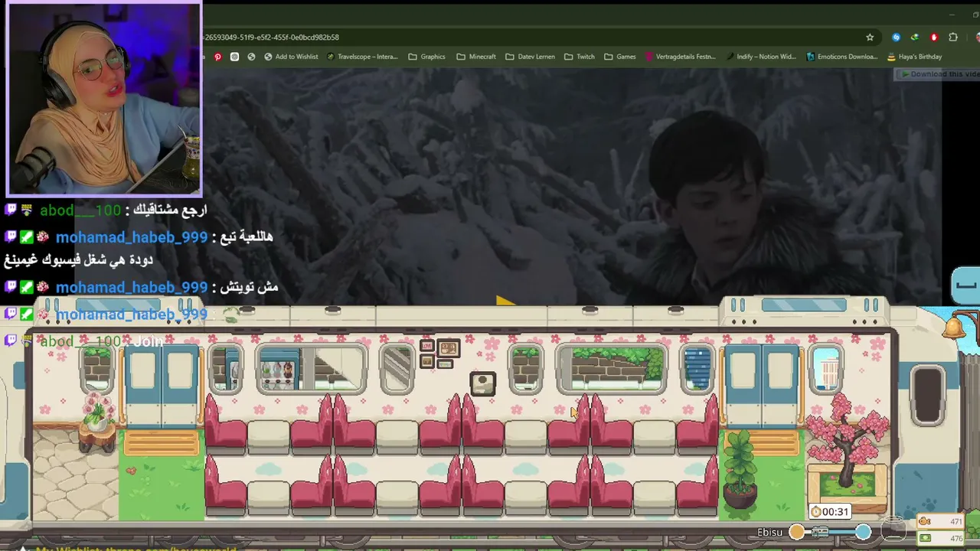Viewport: 980px width, 551px height.
Task: Click the '471' fish amount
Action: point(955,522)
